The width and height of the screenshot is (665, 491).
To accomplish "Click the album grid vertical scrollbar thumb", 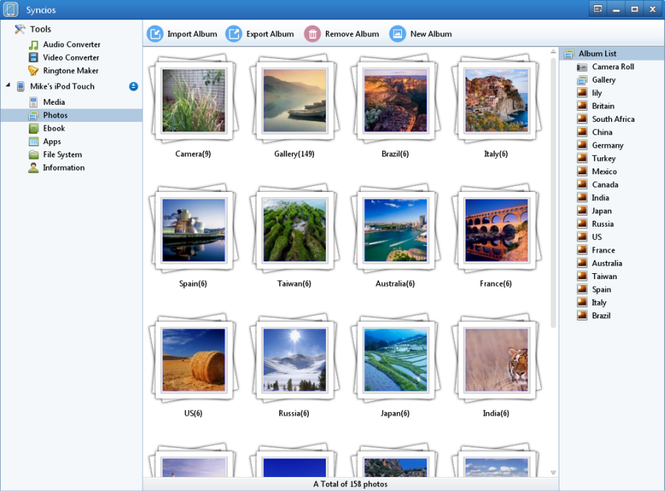I will click(x=553, y=192).
